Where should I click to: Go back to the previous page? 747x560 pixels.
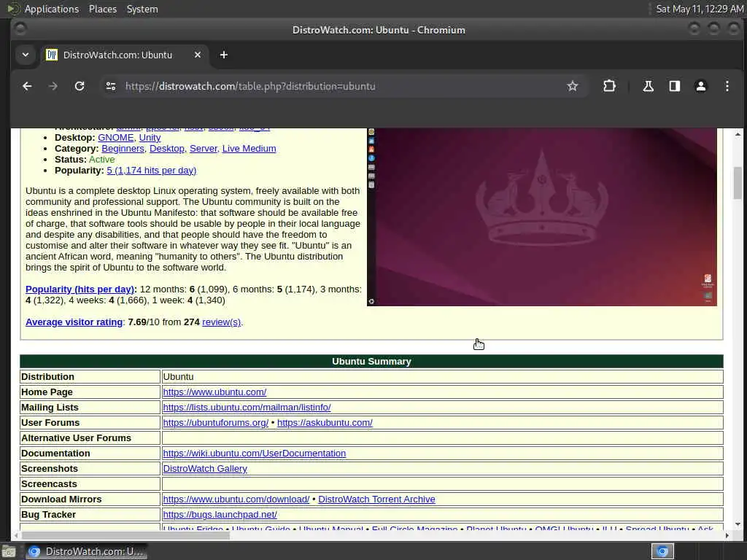(27, 86)
